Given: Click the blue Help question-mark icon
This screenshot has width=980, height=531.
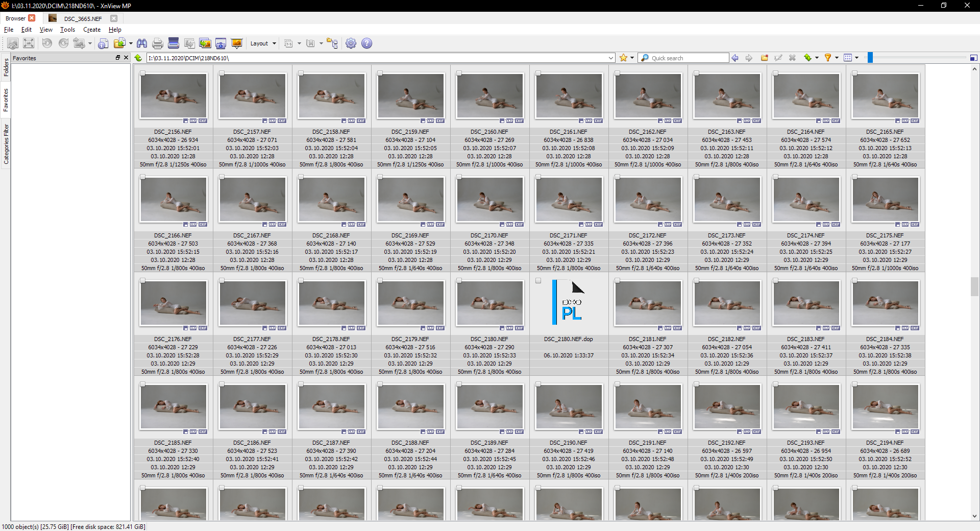Looking at the screenshot, I should [366, 43].
